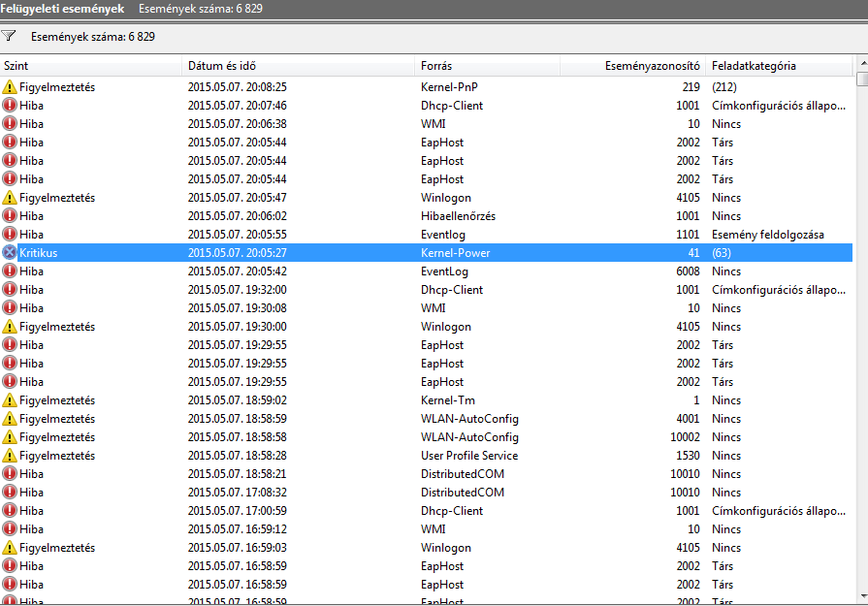The width and height of the screenshot is (868, 606).
Task: Click the warning icon of the WLAN-AutoConfig 4001 event
Action: tap(10, 419)
